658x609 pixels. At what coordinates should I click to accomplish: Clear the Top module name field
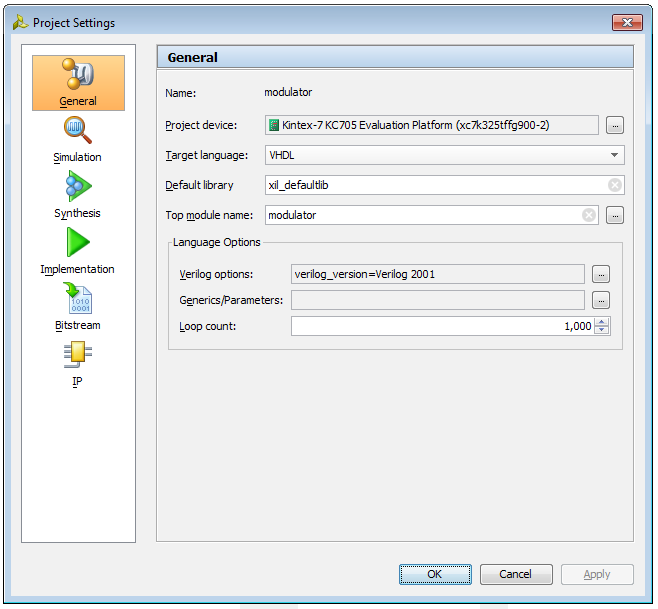(x=589, y=215)
